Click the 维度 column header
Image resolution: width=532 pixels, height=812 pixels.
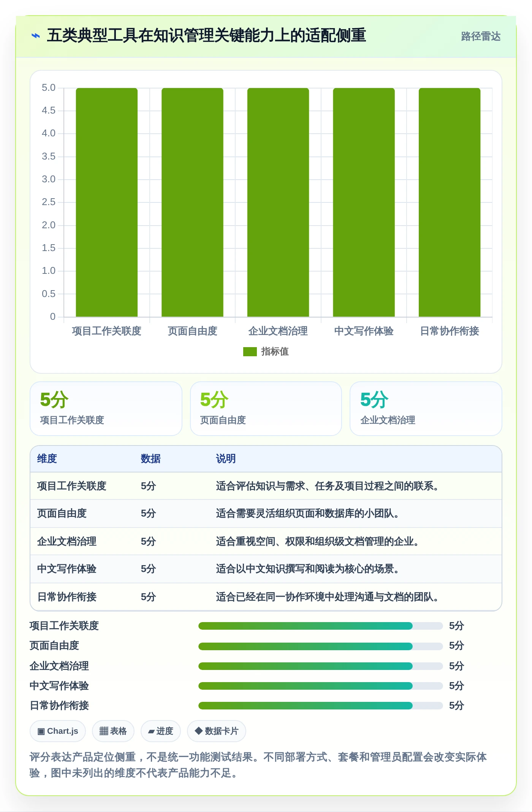click(47, 459)
